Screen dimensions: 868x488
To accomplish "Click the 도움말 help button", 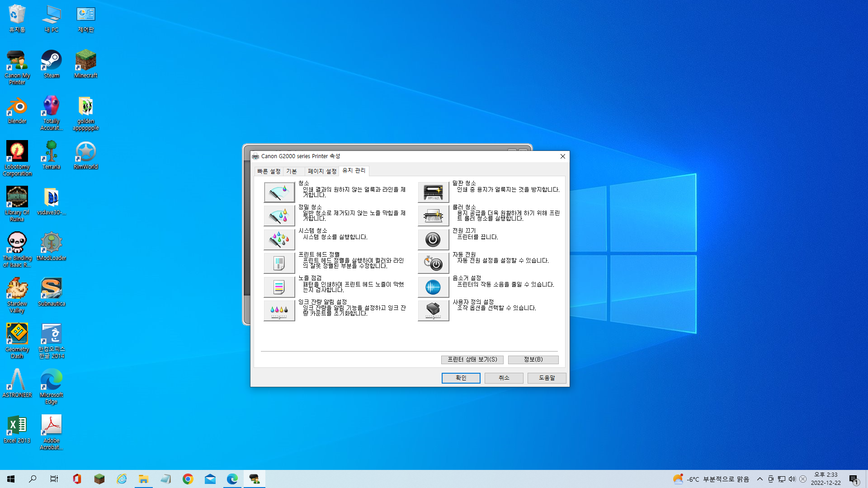I will click(547, 378).
